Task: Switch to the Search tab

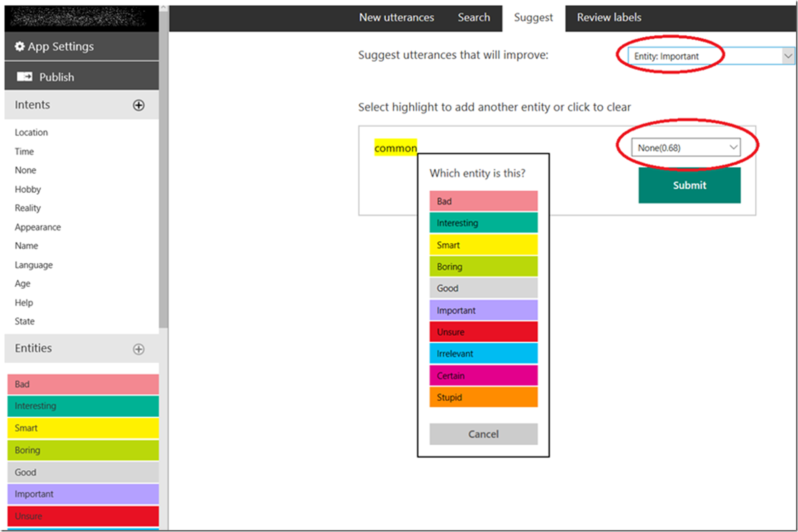Action: tap(474, 18)
